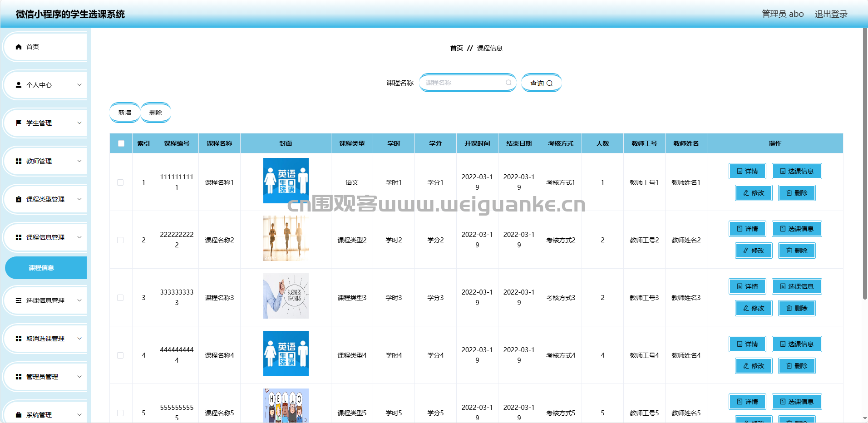This screenshot has height=423, width=868.
Task: Click 修改 for course 课程名称1
Action: (x=754, y=193)
